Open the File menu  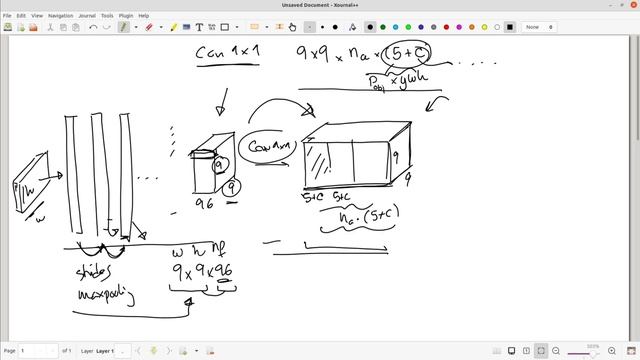click(7, 16)
